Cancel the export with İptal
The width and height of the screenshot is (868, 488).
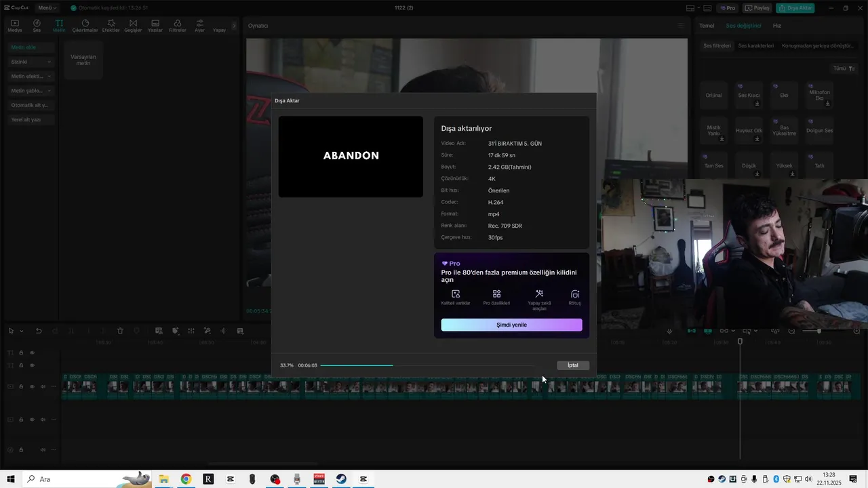point(573,365)
